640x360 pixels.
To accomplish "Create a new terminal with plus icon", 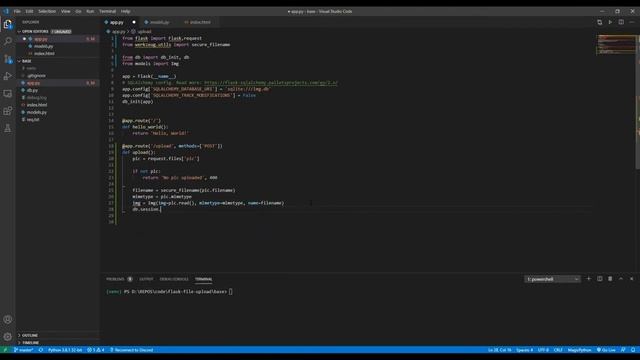I will click(589, 279).
